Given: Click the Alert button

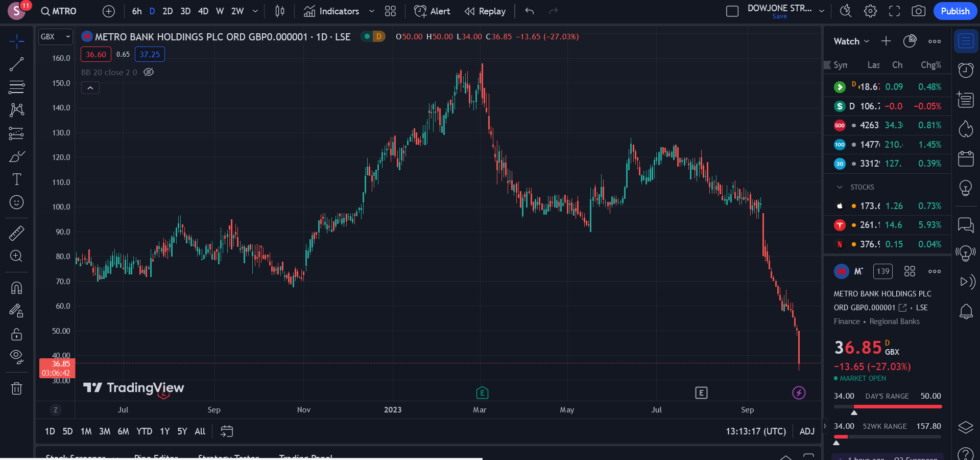Looking at the screenshot, I should [432, 11].
